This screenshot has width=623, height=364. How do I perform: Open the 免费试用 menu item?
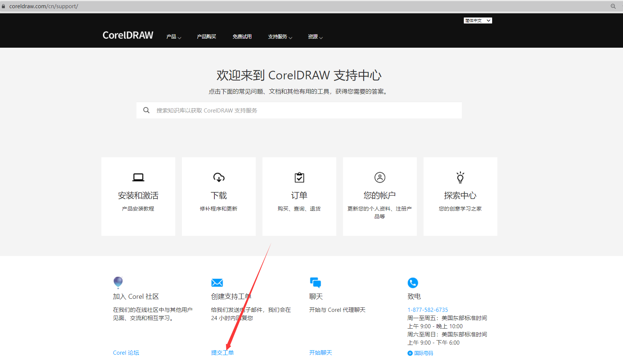[x=242, y=37]
